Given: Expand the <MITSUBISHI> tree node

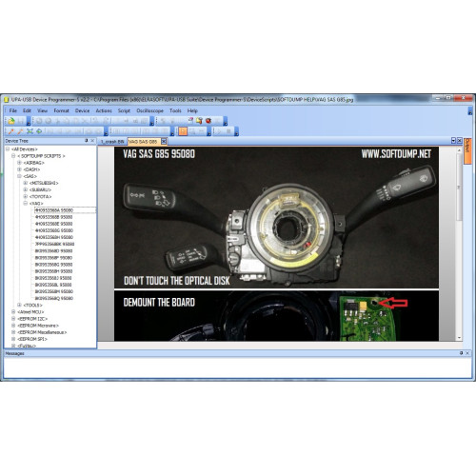Looking at the screenshot, I should [26, 183].
